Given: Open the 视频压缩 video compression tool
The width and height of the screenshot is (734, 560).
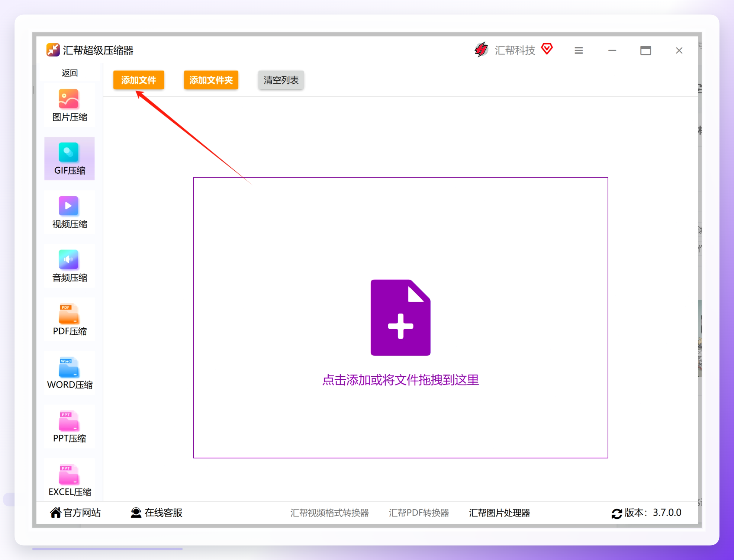Looking at the screenshot, I should [x=70, y=212].
